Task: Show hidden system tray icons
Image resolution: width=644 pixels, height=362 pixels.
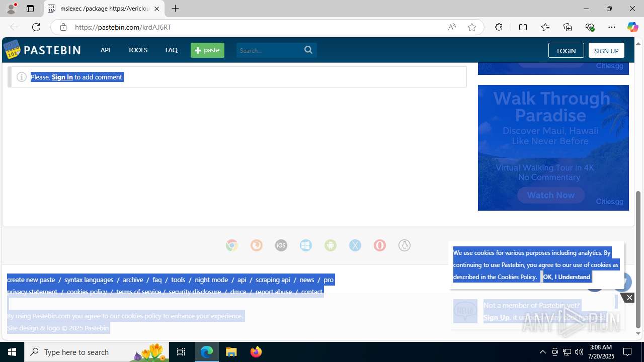Action: [542, 352]
